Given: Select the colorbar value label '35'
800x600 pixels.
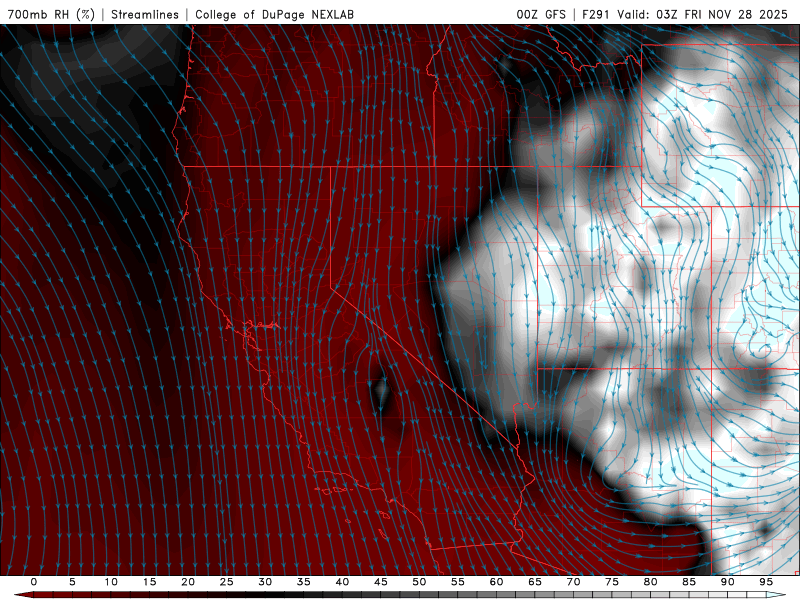Looking at the screenshot, I should click(304, 582).
